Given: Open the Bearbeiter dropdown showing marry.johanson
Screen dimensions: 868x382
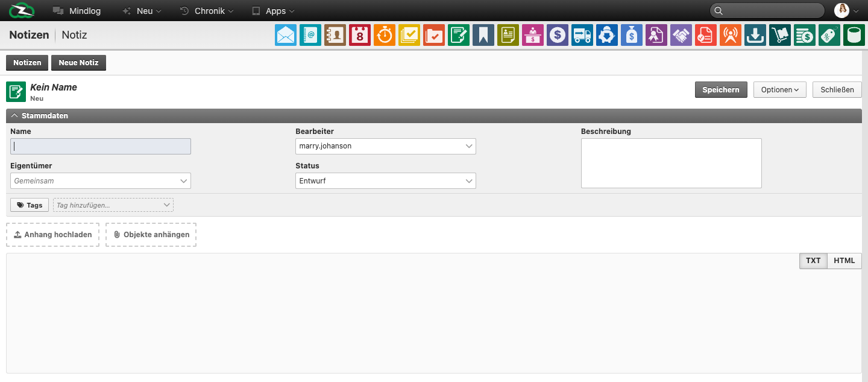Looking at the screenshot, I should pos(386,146).
